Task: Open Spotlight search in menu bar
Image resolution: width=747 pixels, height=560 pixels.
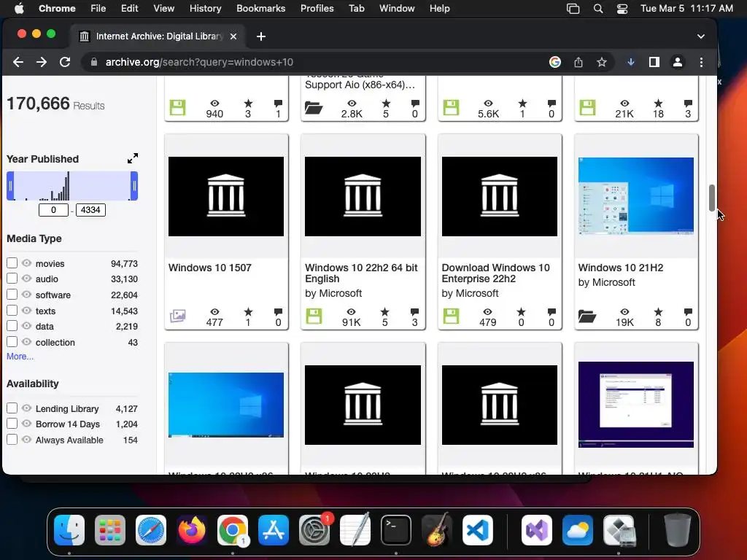Action: (598, 8)
